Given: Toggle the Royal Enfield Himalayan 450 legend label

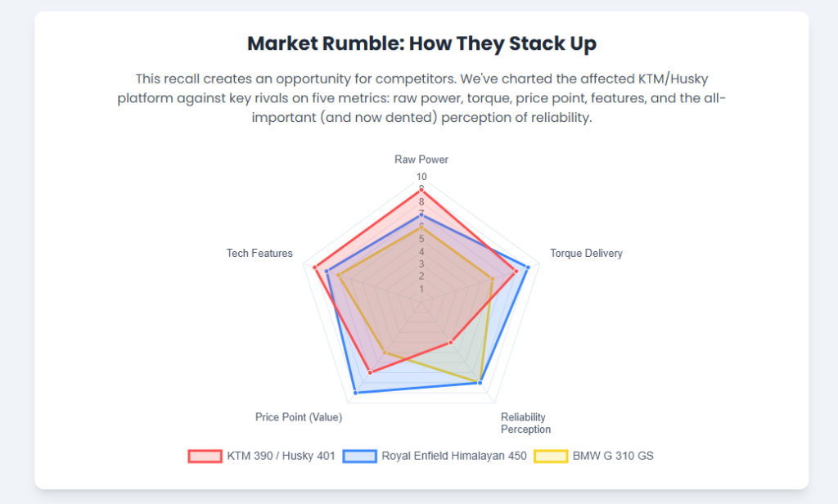Looking at the screenshot, I should coord(453,456).
